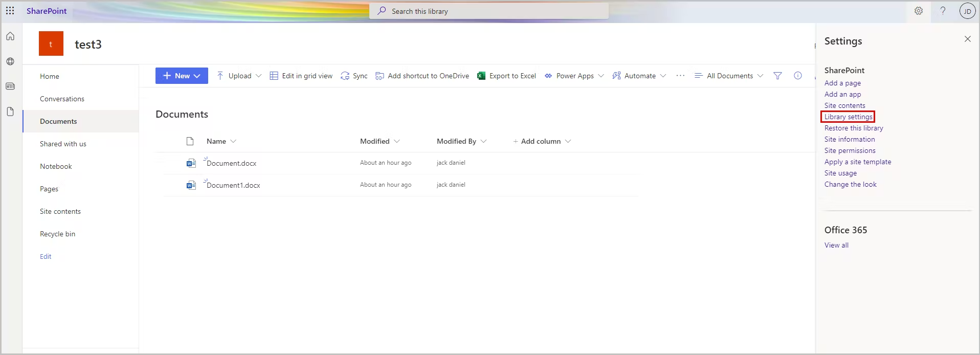Open the Document.docx file name
The image size is (980, 355).
point(231,163)
